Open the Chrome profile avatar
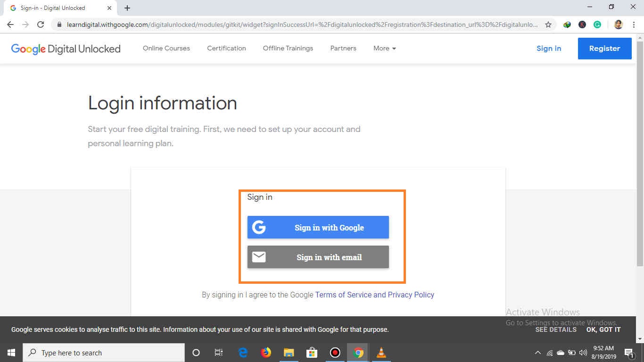644x362 pixels. click(619, 25)
